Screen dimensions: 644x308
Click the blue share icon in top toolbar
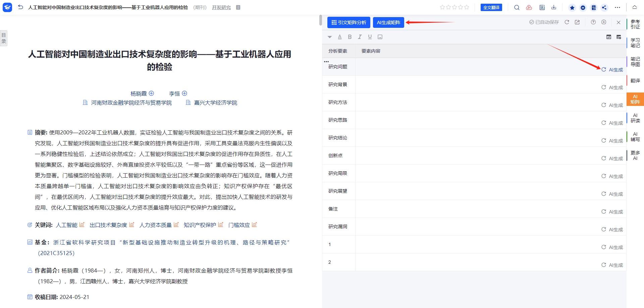click(x=604, y=8)
